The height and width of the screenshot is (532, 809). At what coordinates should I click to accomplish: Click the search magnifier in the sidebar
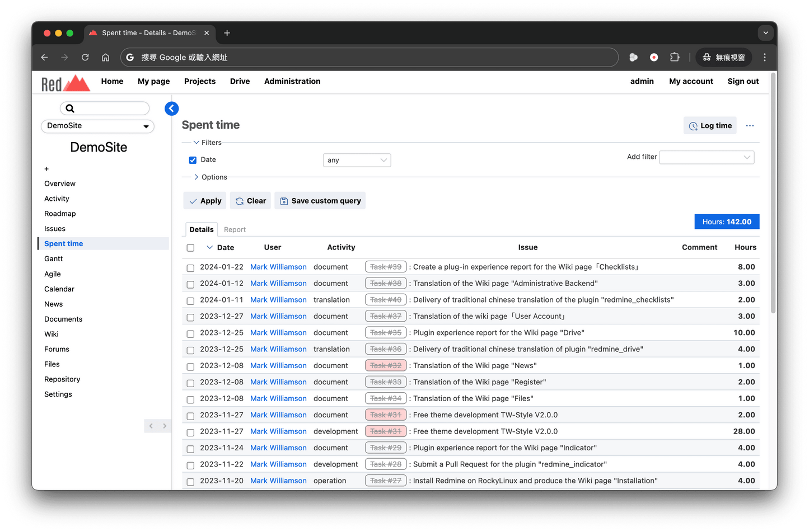point(70,108)
